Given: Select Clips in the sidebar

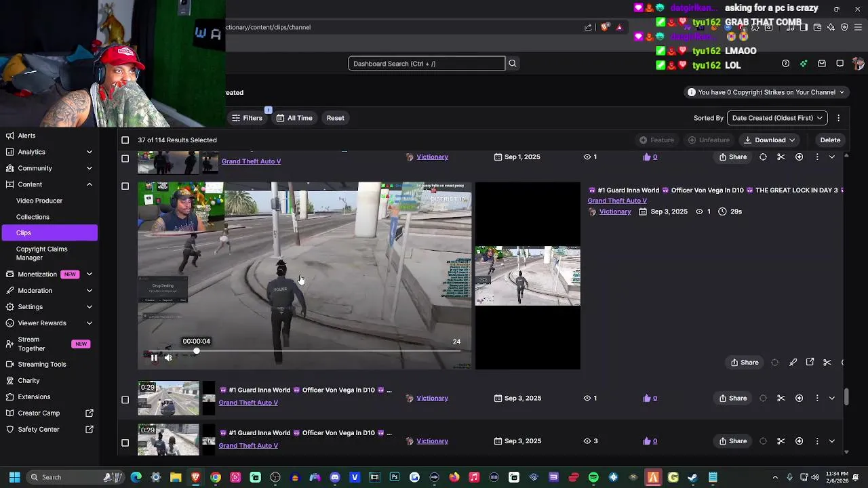Looking at the screenshot, I should [x=49, y=233].
